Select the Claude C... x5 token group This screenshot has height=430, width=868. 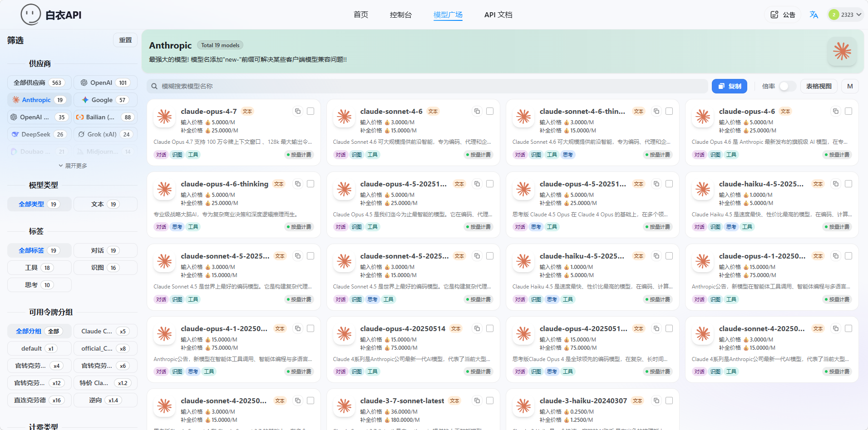[x=105, y=331]
